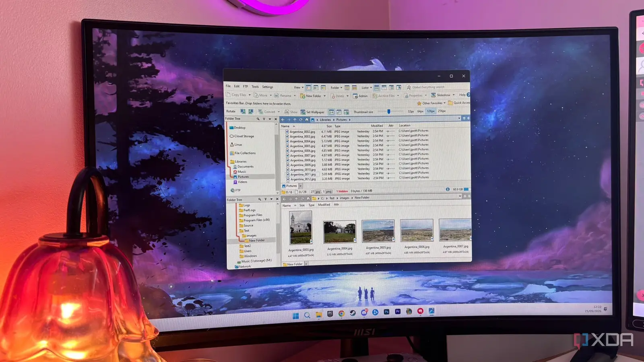Click the Windows Start button
The height and width of the screenshot is (362, 644).
pyautogui.click(x=295, y=316)
